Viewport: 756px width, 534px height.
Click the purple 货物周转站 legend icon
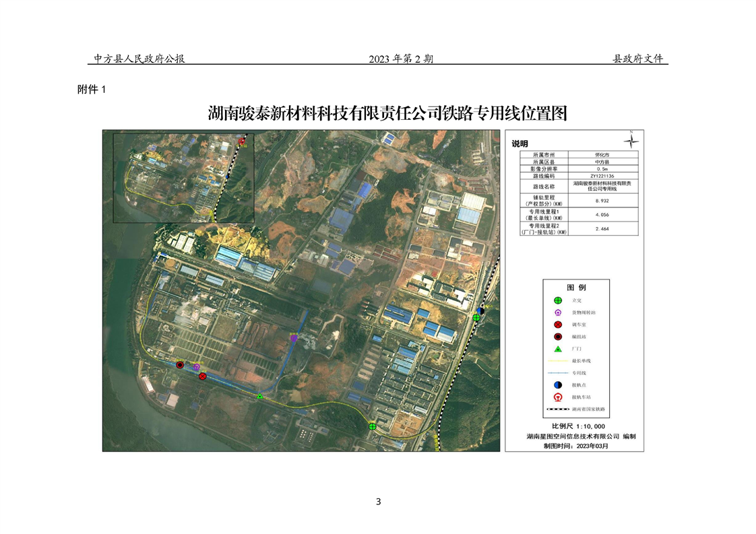pos(558,312)
